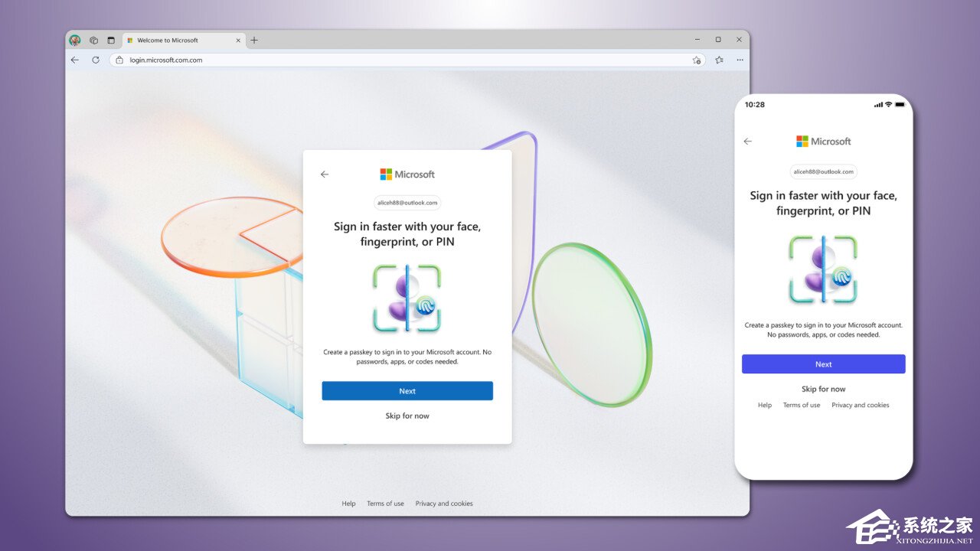Tap the back arrow on the phone screen
Image resolution: width=980 pixels, height=551 pixels.
748,142
